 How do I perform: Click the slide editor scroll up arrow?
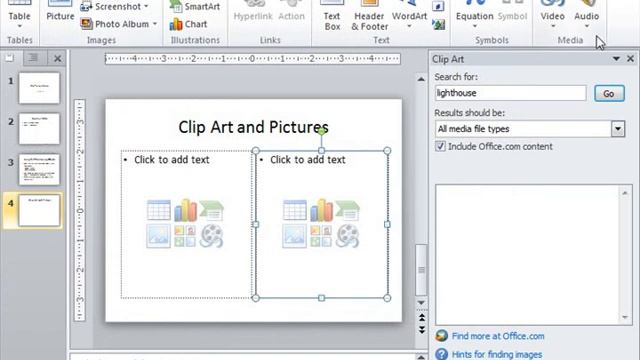pyautogui.click(x=421, y=79)
